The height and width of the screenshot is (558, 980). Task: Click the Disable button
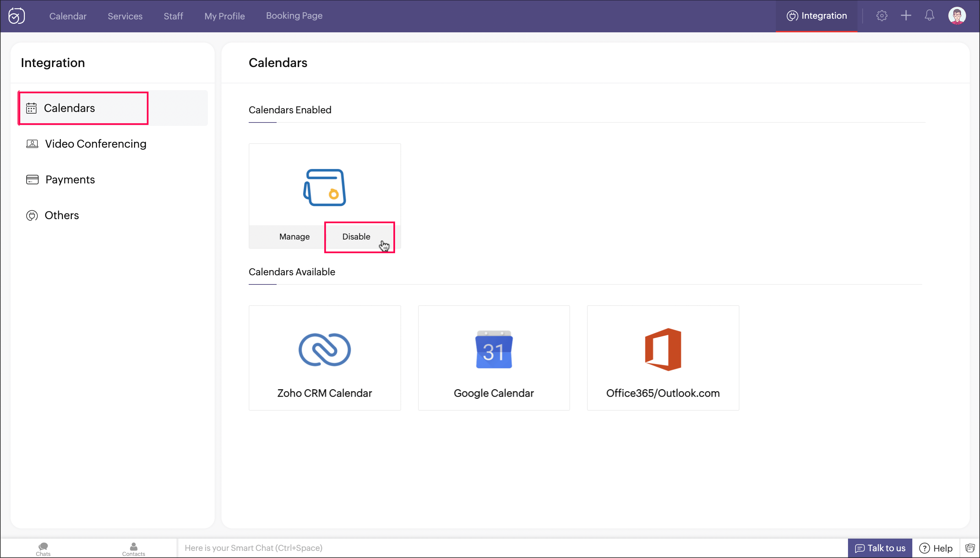click(356, 237)
